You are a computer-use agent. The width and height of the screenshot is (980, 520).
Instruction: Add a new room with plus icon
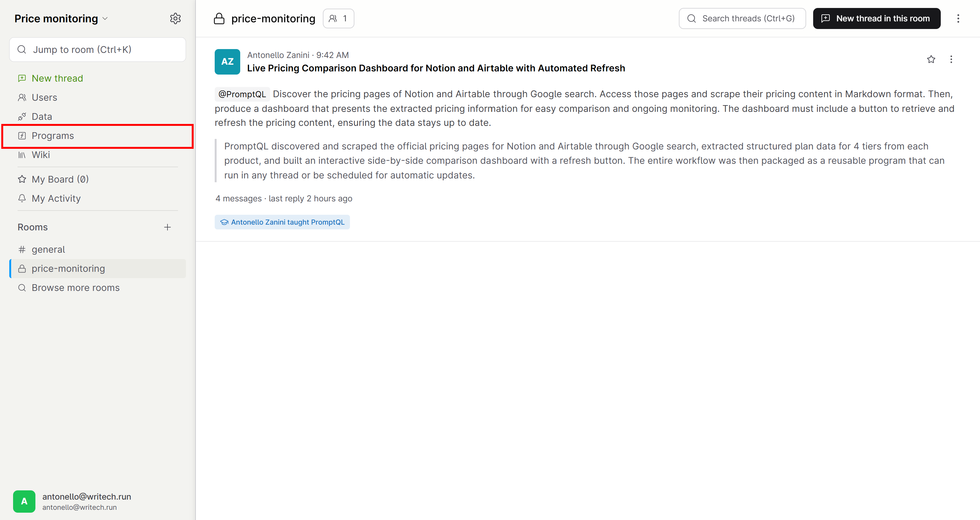pos(167,227)
